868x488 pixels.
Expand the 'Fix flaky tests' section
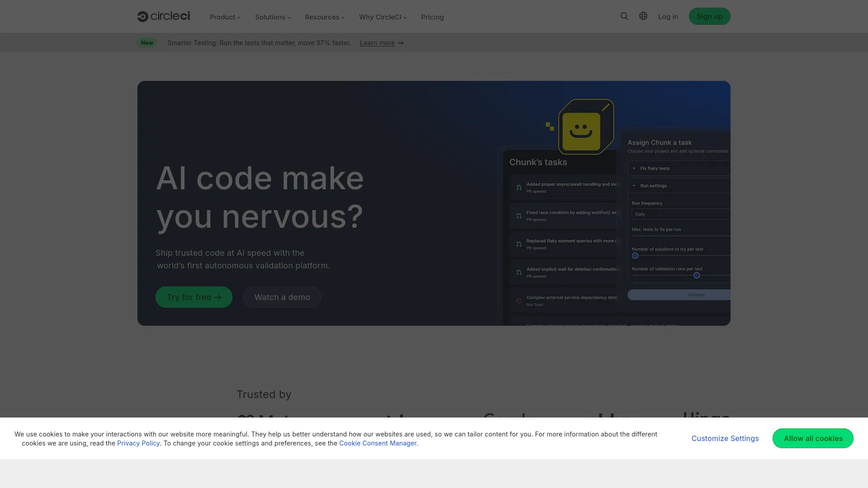[x=679, y=168]
